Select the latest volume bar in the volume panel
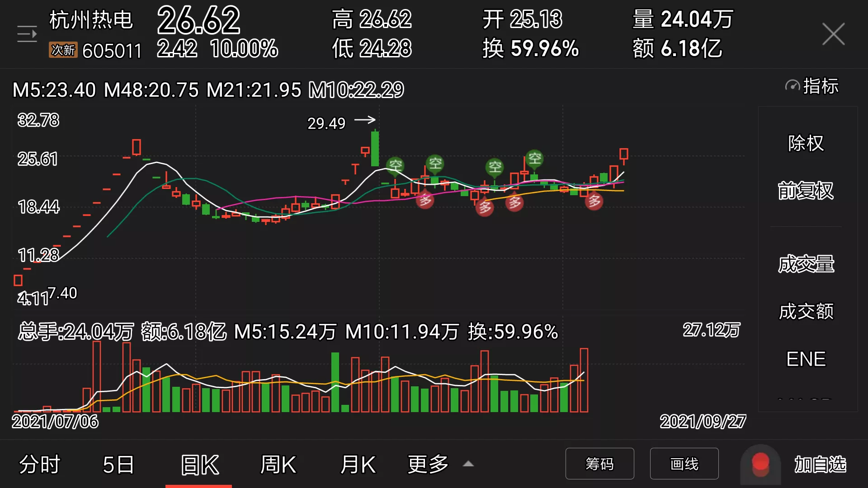 (584, 380)
